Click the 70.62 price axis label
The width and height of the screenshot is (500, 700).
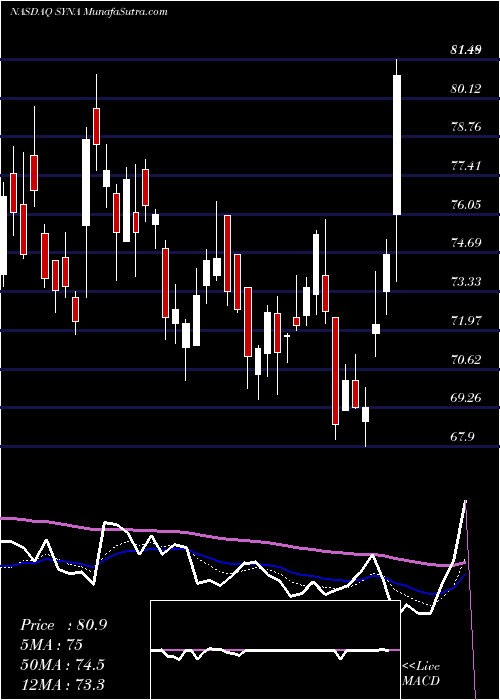(x=466, y=360)
